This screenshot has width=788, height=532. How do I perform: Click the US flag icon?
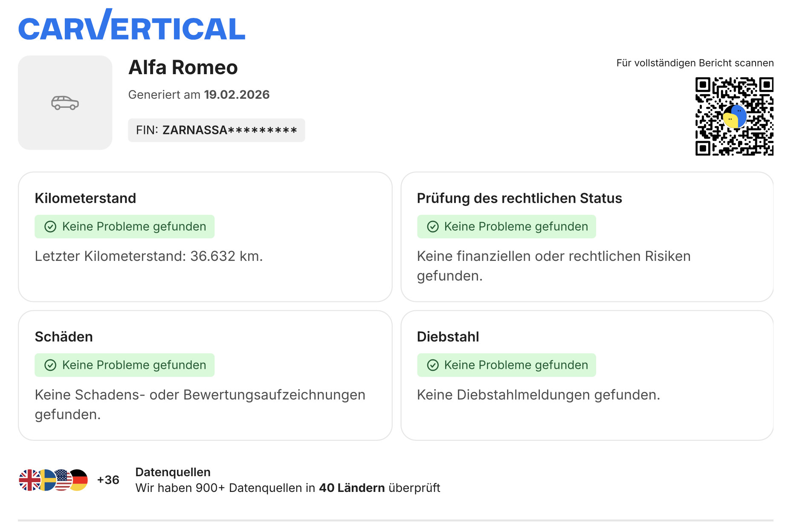[x=63, y=480]
